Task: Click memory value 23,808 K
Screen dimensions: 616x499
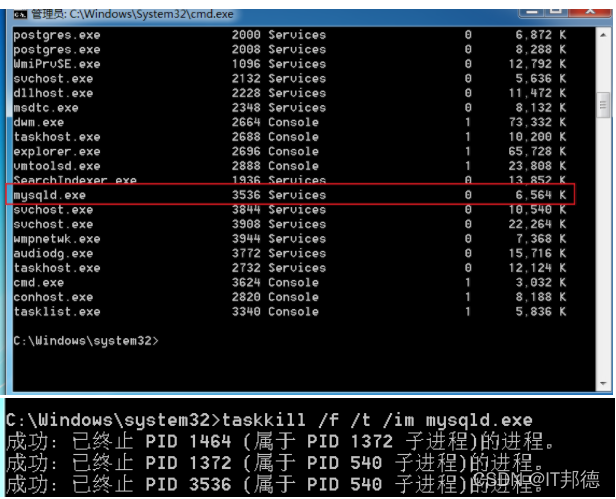Action: (x=537, y=166)
